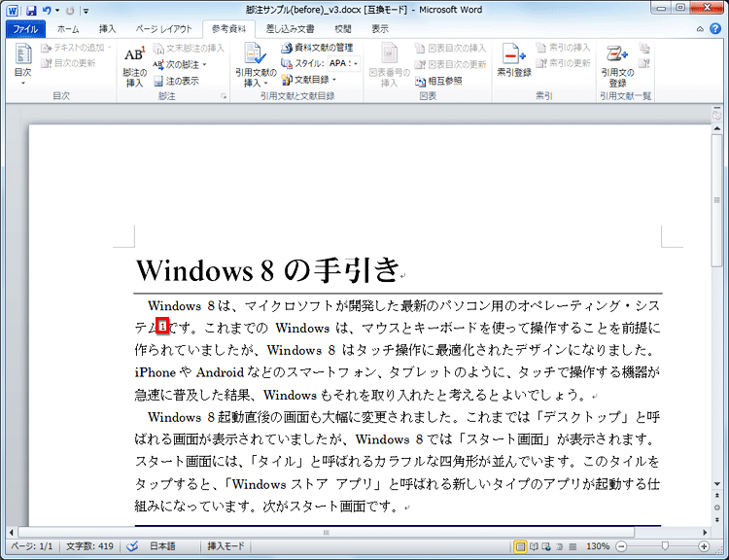The image size is (729, 560).
Task: Open the Undo history dropdown arrow
Action: (x=57, y=10)
